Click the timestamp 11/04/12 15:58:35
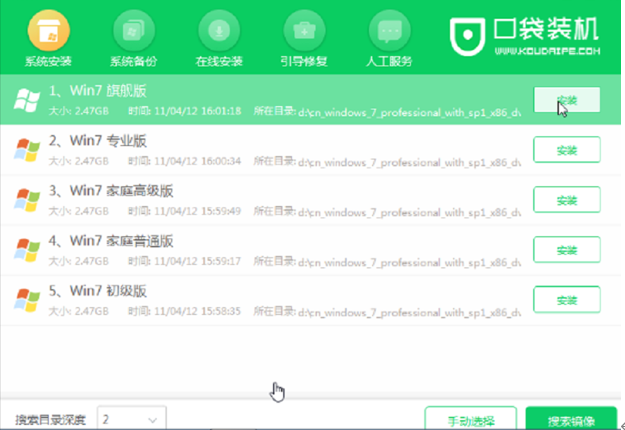625x430 pixels. point(198,311)
